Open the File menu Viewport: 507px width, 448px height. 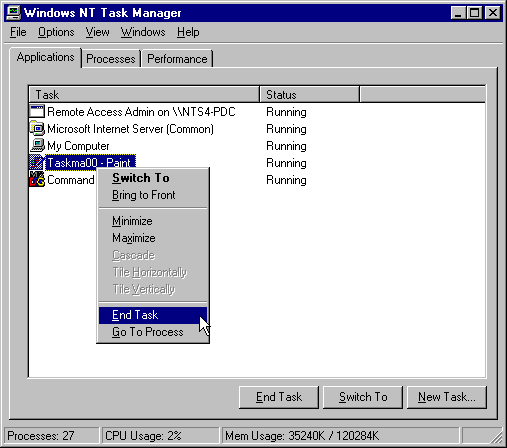pos(18,32)
